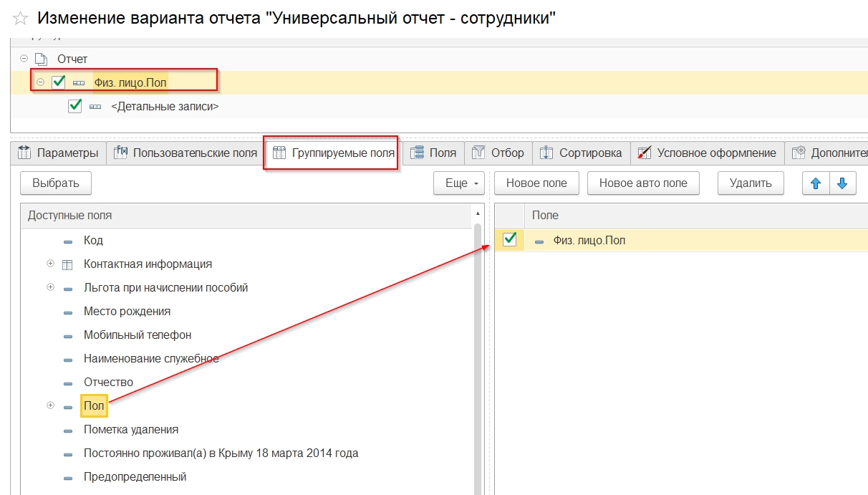Click the Удалить button
This screenshot has width=868, height=495.
[x=751, y=183]
